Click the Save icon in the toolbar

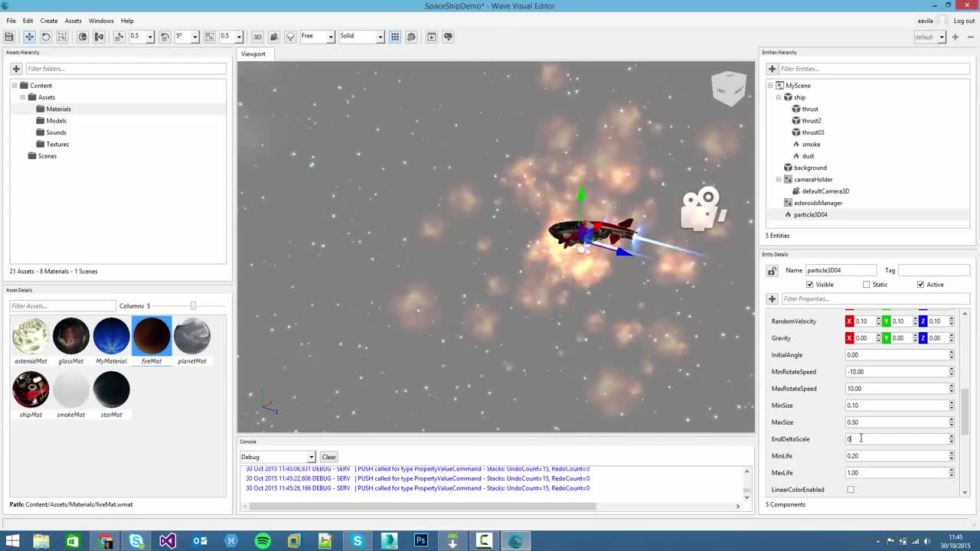(10, 36)
